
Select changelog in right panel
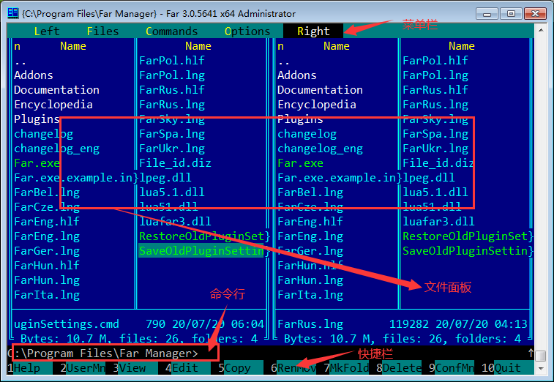click(307, 134)
